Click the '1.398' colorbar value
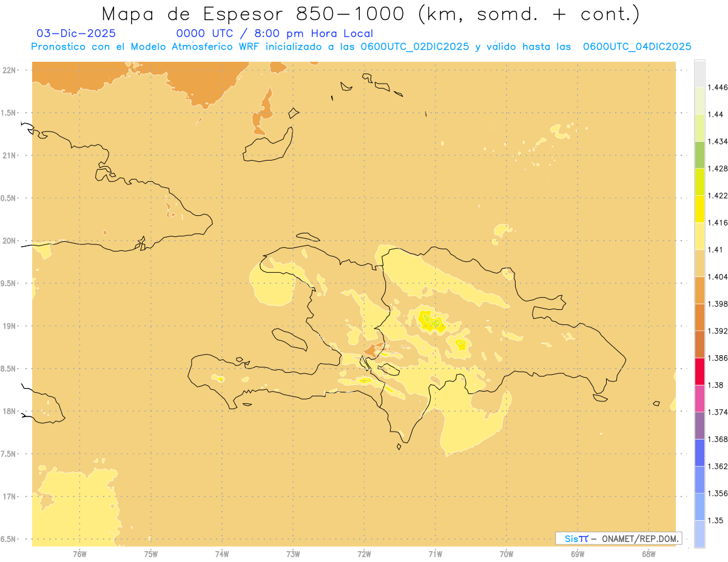 click(716, 304)
